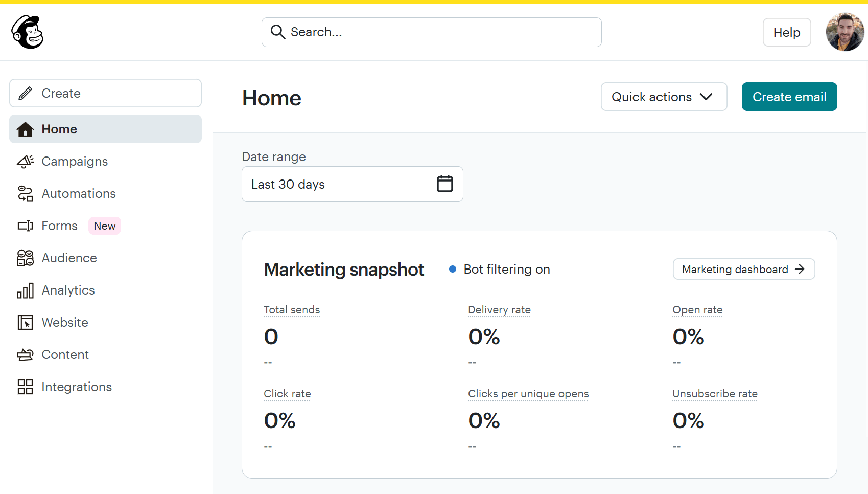The image size is (868, 494).
Task: Select the Analytics bar chart icon
Action: pos(25,290)
